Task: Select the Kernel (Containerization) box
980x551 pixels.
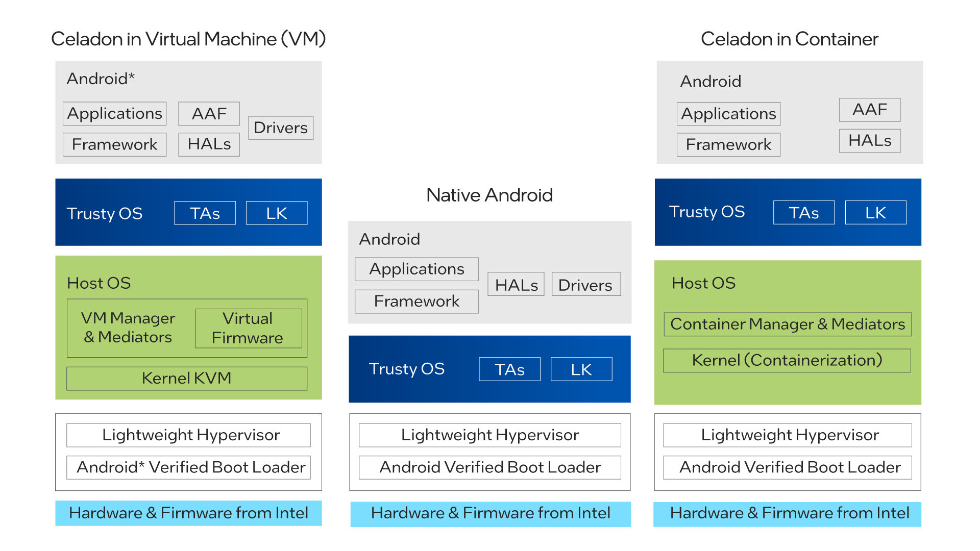Action: pyautogui.click(x=787, y=360)
